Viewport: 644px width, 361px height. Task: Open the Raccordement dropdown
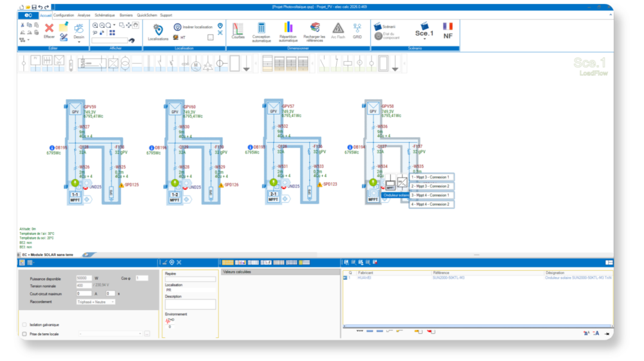coord(95,301)
